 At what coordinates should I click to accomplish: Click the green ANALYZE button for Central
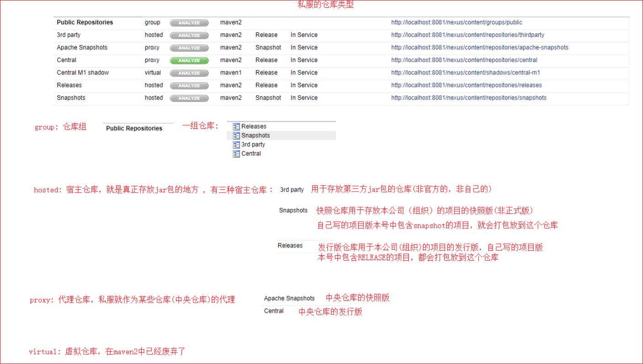tap(189, 60)
